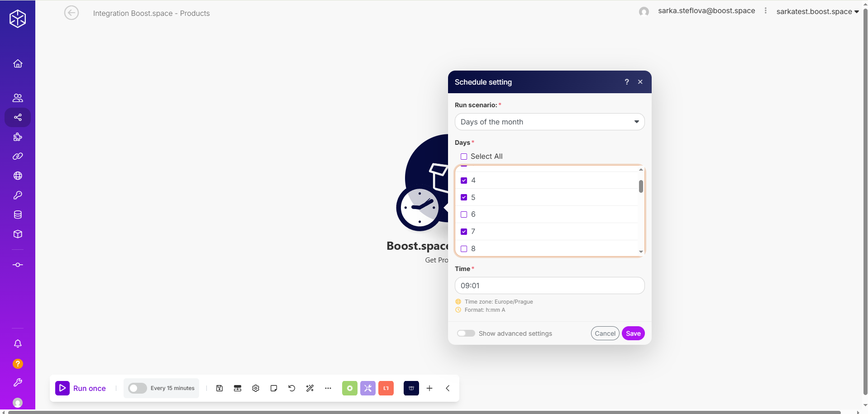Click the Boost.space logo icon
Screen dimensions: 868x414
18,19
